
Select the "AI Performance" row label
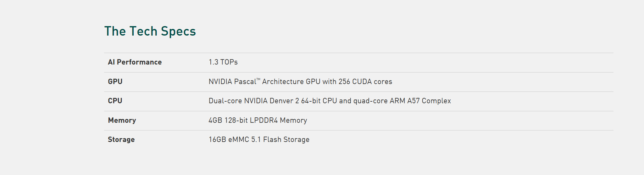point(135,62)
